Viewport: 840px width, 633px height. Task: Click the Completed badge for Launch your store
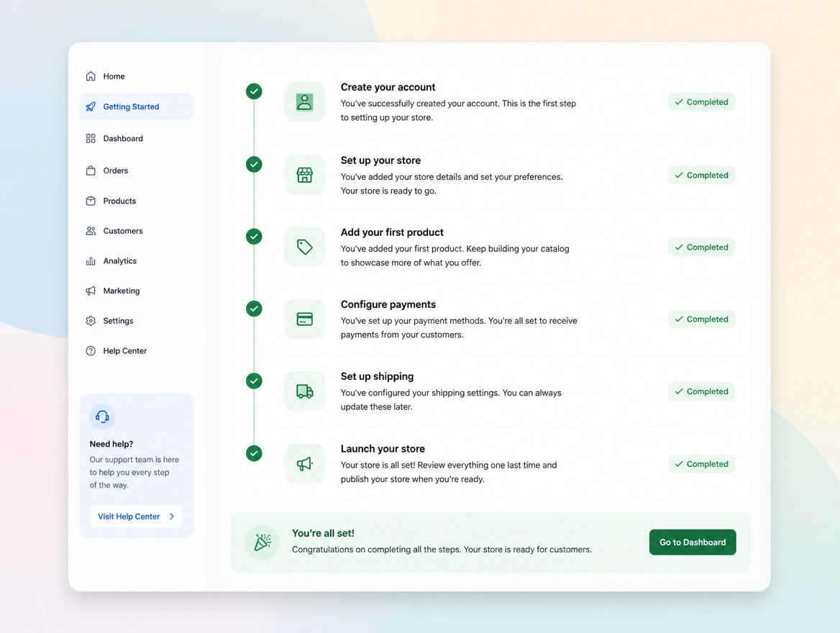[x=701, y=464]
